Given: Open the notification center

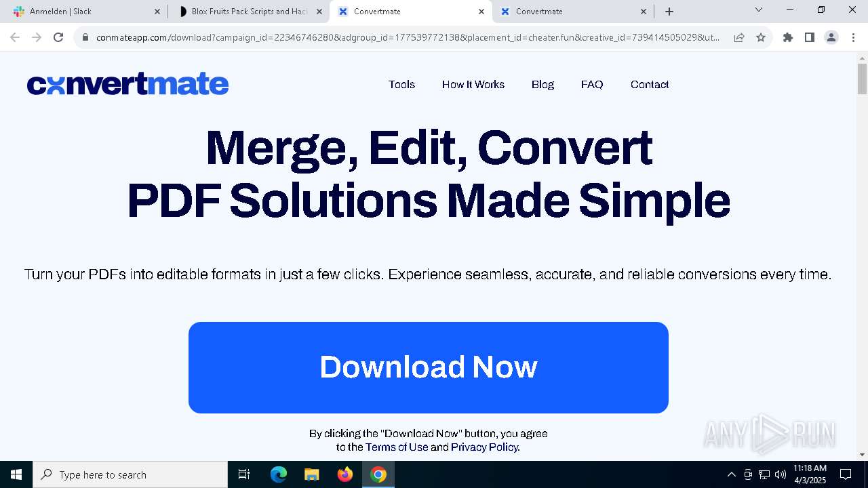Looking at the screenshot, I should click(x=846, y=474).
